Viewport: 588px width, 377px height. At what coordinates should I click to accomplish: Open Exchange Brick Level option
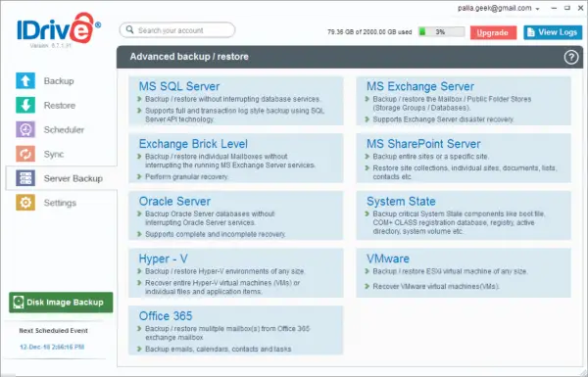point(236,159)
